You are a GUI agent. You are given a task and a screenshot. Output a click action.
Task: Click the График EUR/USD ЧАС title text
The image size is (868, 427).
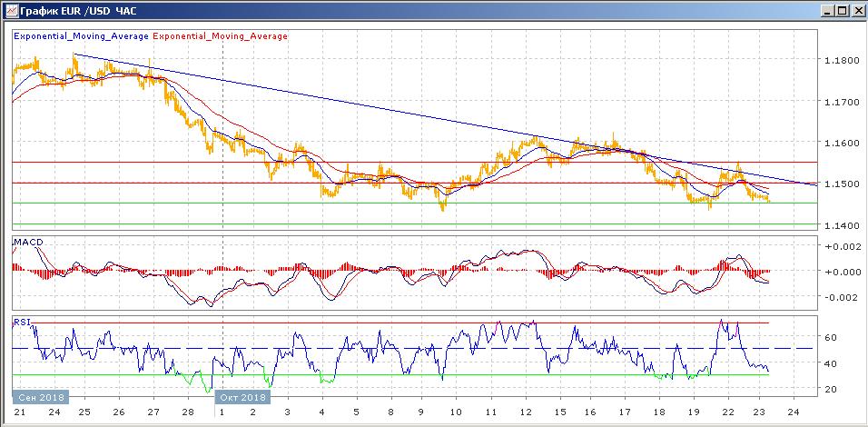[x=78, y=10]
